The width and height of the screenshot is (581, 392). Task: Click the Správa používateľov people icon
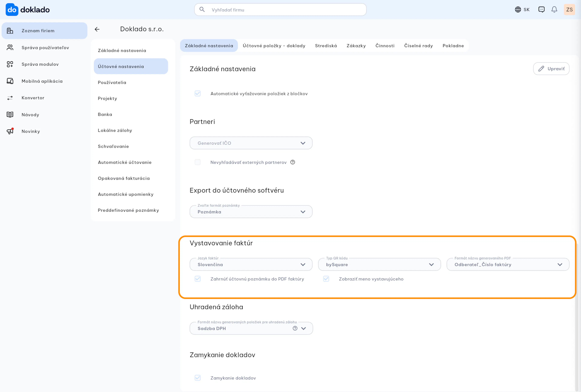tap(10, 48)
